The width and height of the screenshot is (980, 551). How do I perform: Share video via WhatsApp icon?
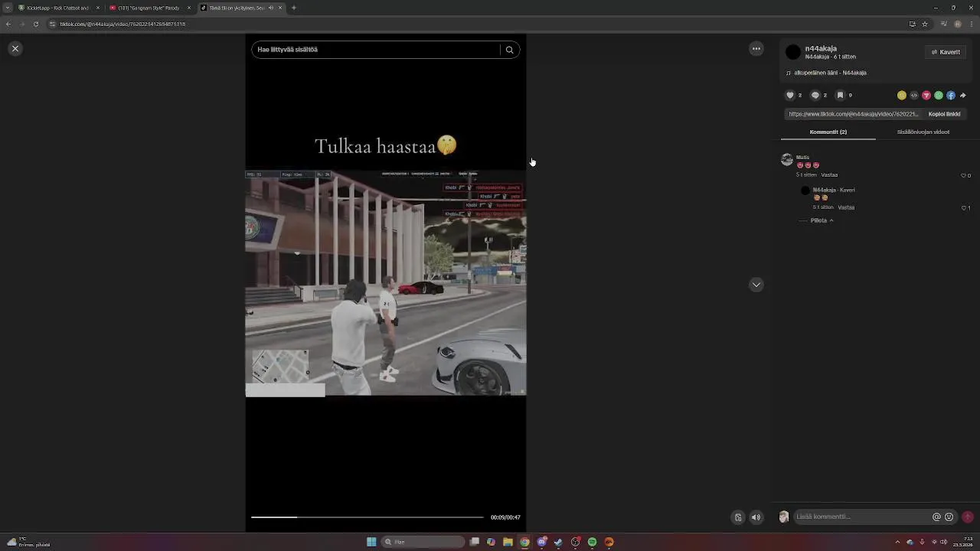(x=939, y=95)
